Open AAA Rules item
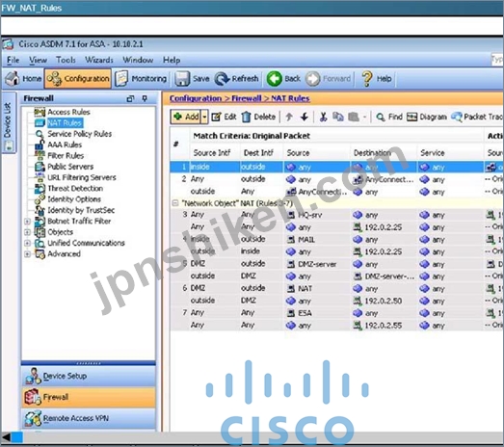The height and width of the screenshot is (447, 504). coord(65,145)
